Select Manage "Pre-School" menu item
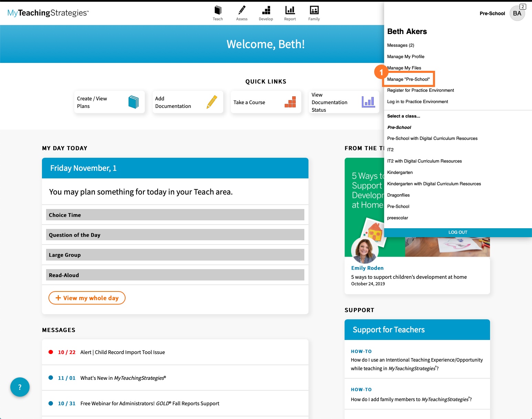The image size is (532, 419). click(x=408, y=79)
